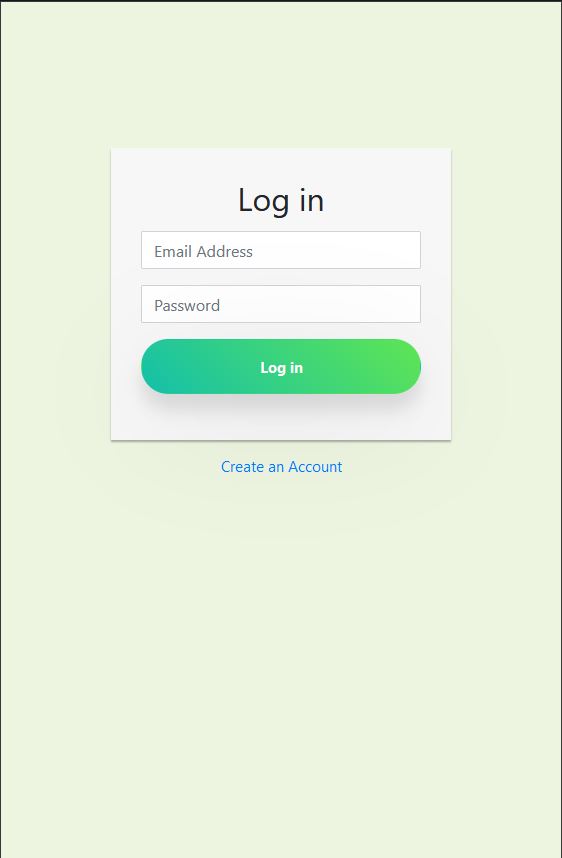Select the large Log in heading text
Image resolution: width=562 pixels, height=858 pixels.
click(x=281, y=200)
